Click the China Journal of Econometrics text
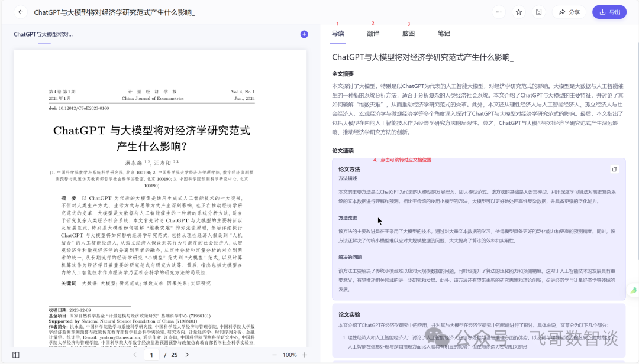Viewport: 639px width, 364px height. [x=153, y=99]
